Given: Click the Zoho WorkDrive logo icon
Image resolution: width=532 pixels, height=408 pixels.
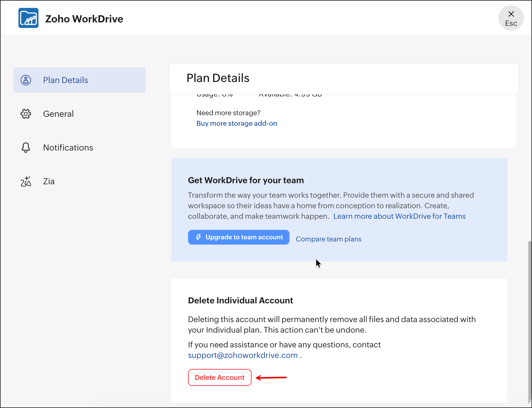Looking at the screenshot, I should pyautogui.click(x=28, y=18).
